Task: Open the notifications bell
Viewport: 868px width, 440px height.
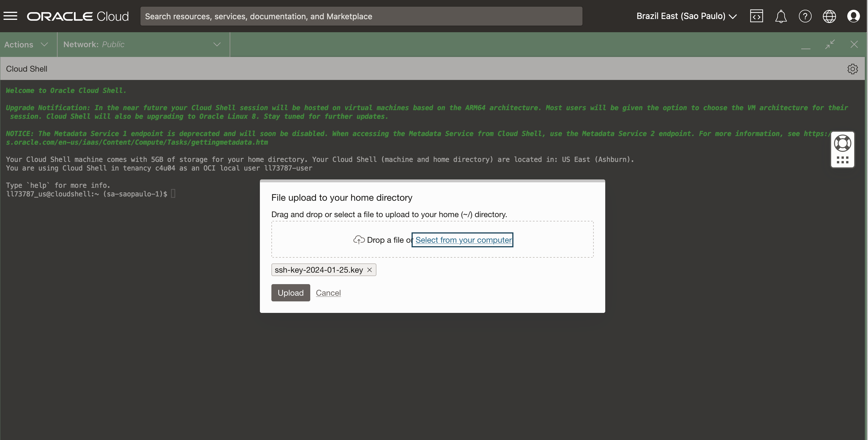Action: pos(781,16)
